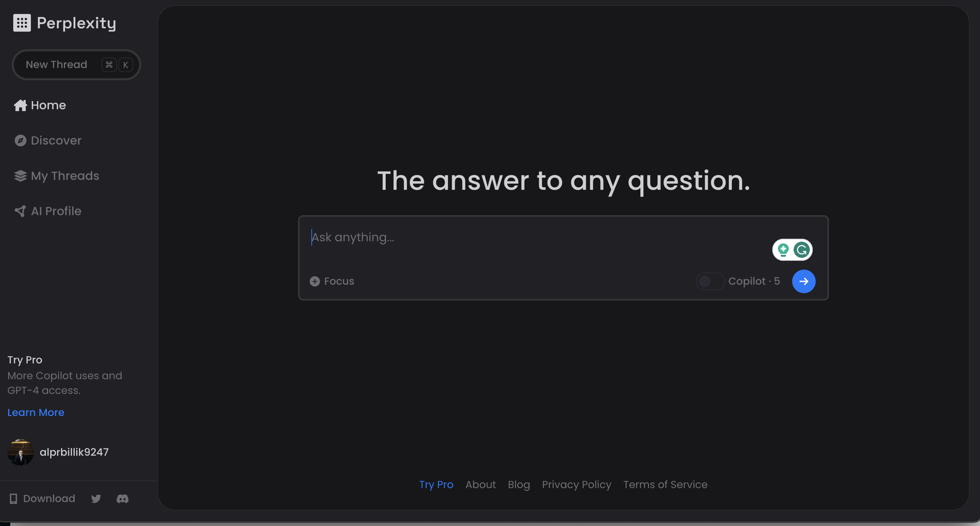Screen dimensions: 980x526
Task: Open My Threads section
Action: [65, 176]
